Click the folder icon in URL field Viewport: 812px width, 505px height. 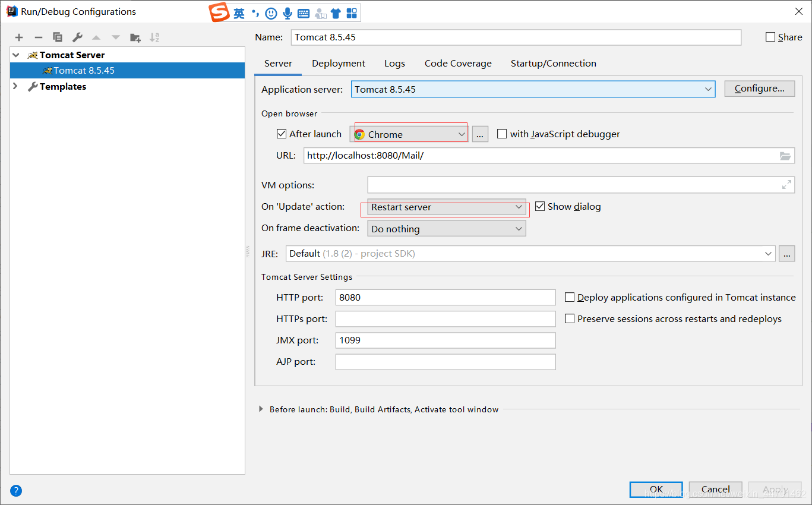785,156
